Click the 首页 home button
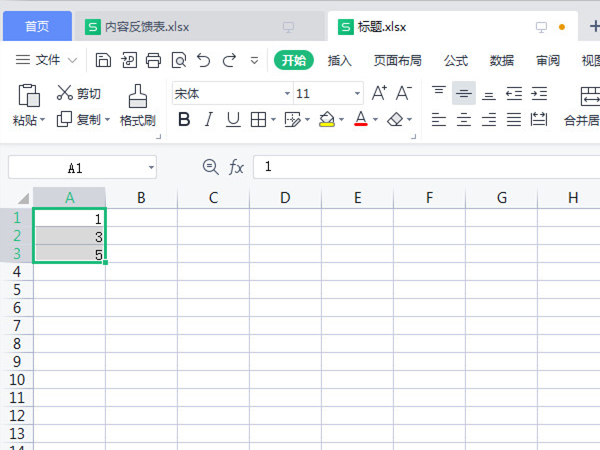This screenshot has height=450, width=600. point(37,26)
